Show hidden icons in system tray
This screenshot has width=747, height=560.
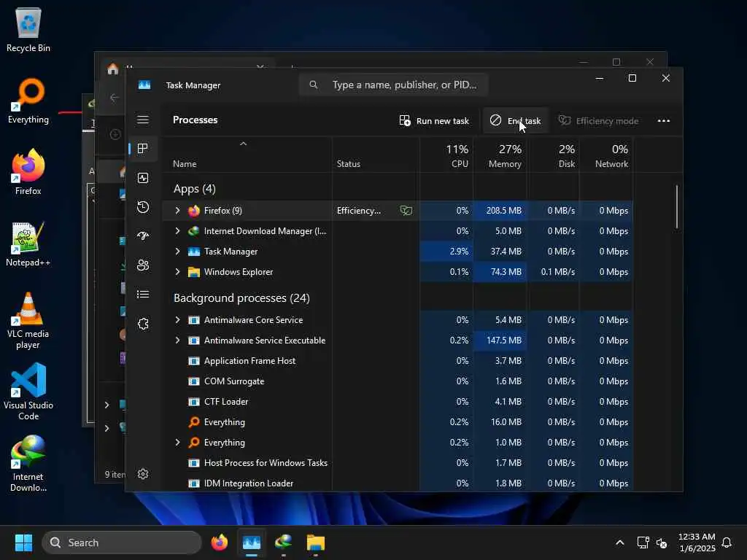(x=620, y=542)
